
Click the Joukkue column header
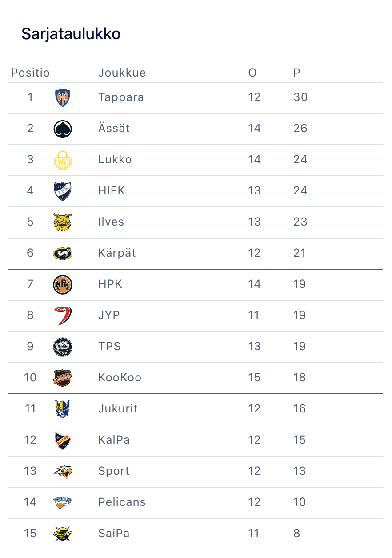click(122, 73)
